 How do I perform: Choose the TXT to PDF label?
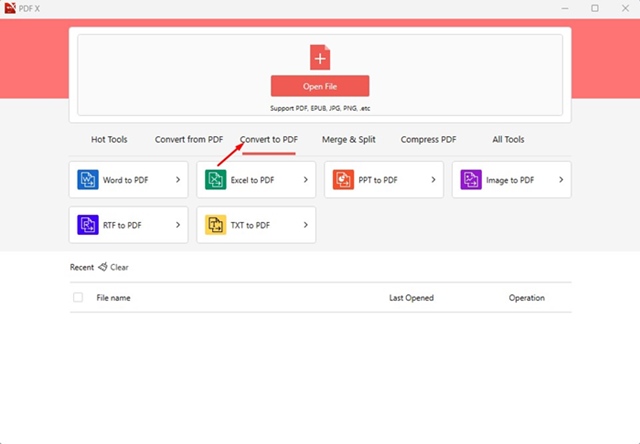[250, 225]
